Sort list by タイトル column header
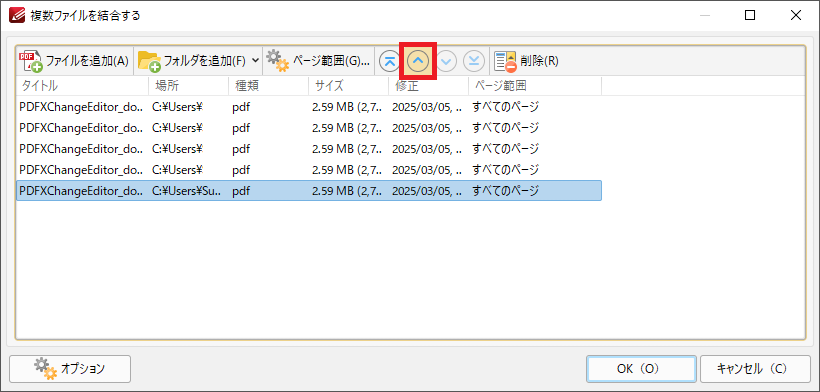Image resolution: width=820 pixels, height=392 pixels. coord(82,86)
